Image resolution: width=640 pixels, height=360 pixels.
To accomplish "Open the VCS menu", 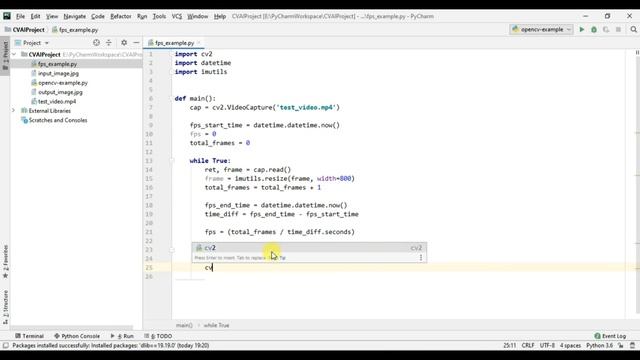I will click(177, 16).
